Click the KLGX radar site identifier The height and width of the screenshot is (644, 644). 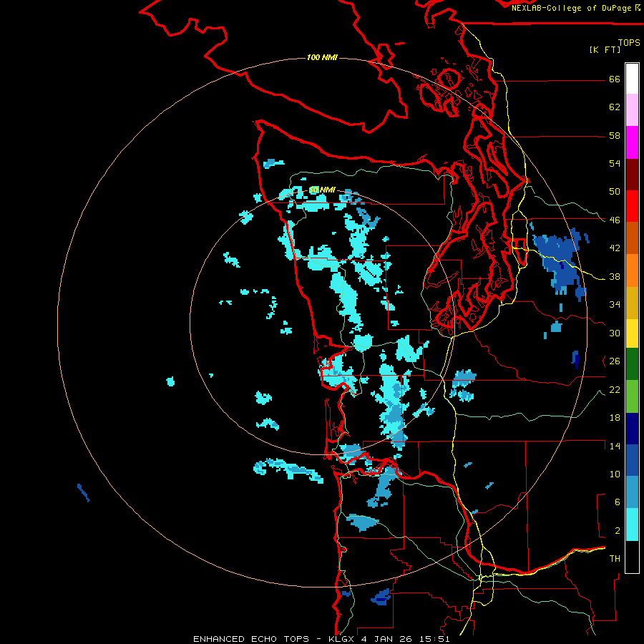(x=341, y=639)
